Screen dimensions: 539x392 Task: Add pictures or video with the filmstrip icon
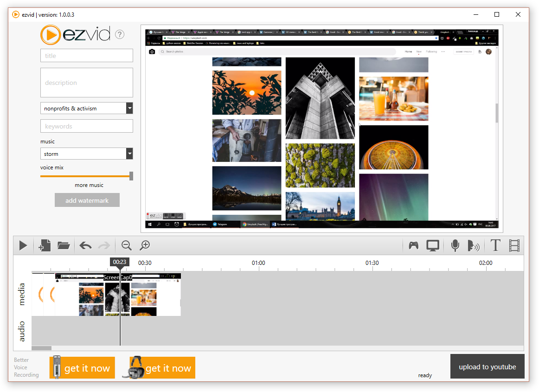tap(514, 245)
